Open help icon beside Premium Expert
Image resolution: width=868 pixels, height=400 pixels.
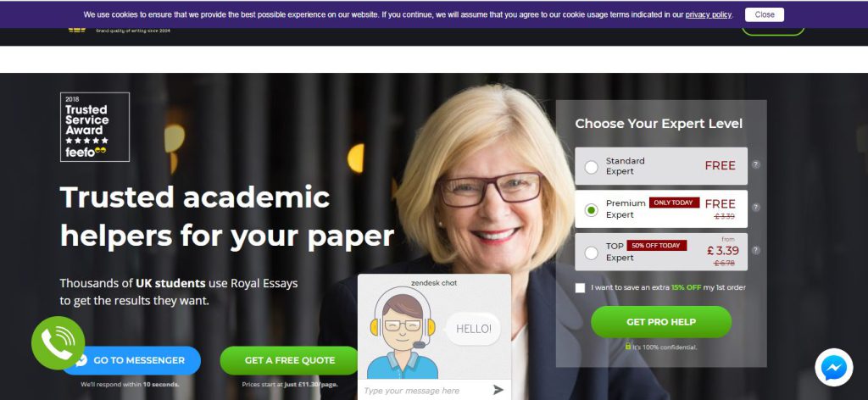[x=755, y=207]
